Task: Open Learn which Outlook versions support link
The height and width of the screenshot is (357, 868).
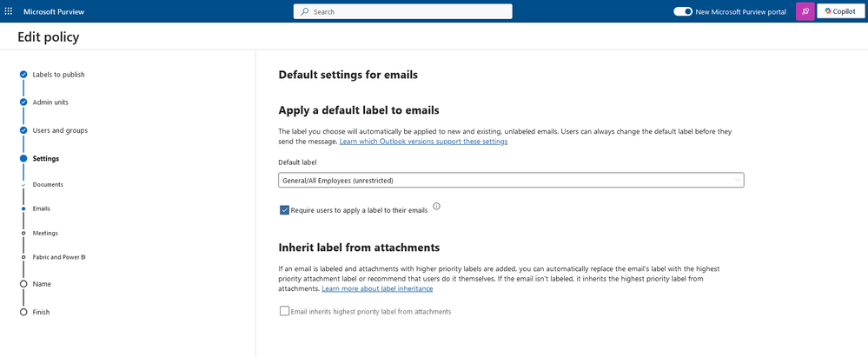Action: pos(423,141)
